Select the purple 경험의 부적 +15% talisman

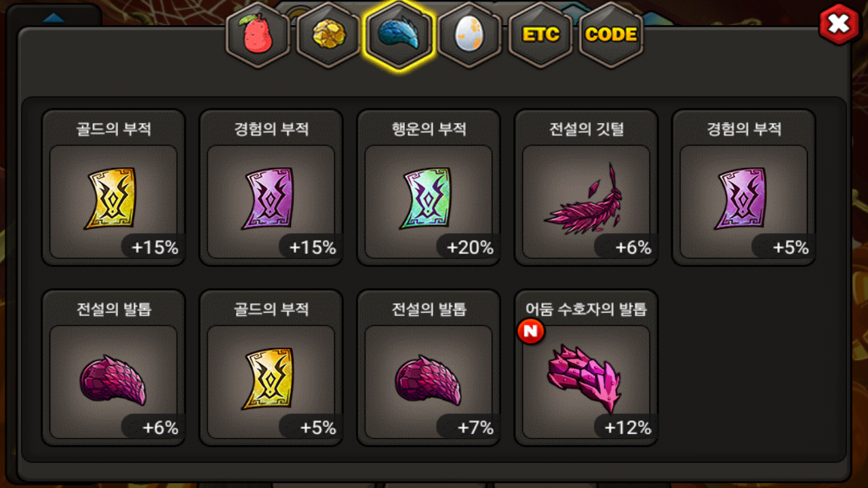271,188
